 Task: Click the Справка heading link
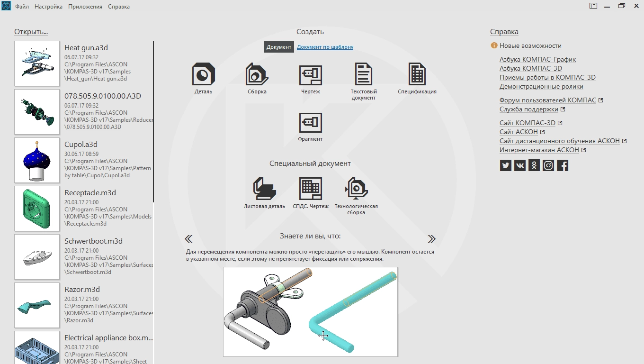coord(504,32)
